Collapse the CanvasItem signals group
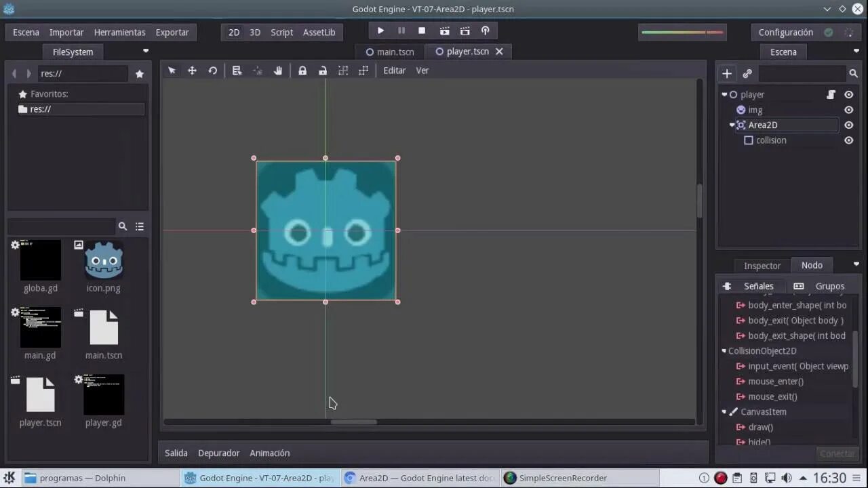Viewport: 868px width, 488px height. pos(724,412)
